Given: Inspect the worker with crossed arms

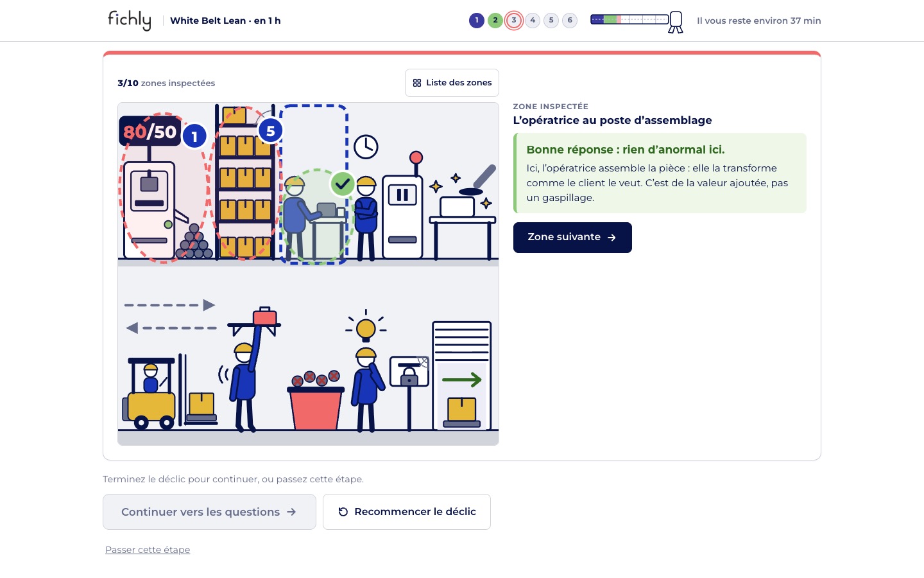Looking at the screenshot, I should tap(366, 218).
